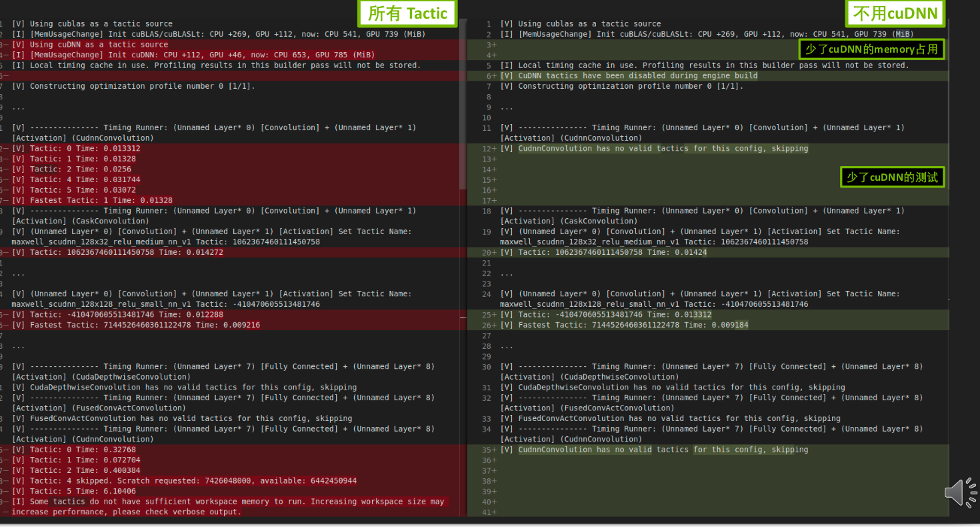Click added line number 20+ in right pane
The width and height of the screenshot is (980, 527).
(x=489, y=252)
